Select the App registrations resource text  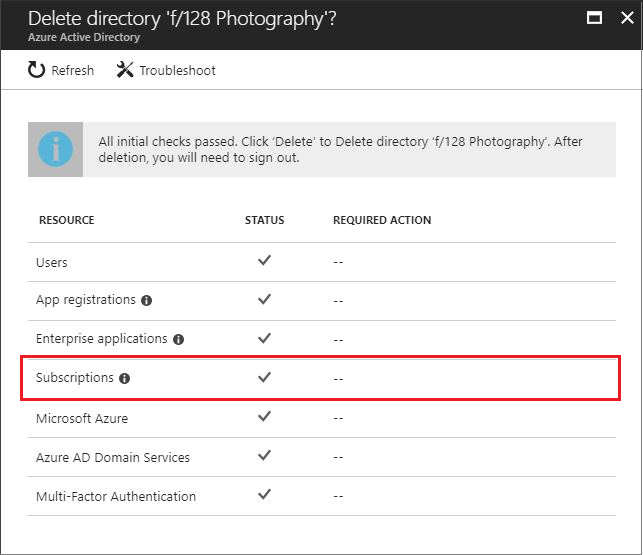[x=86, y=300]
